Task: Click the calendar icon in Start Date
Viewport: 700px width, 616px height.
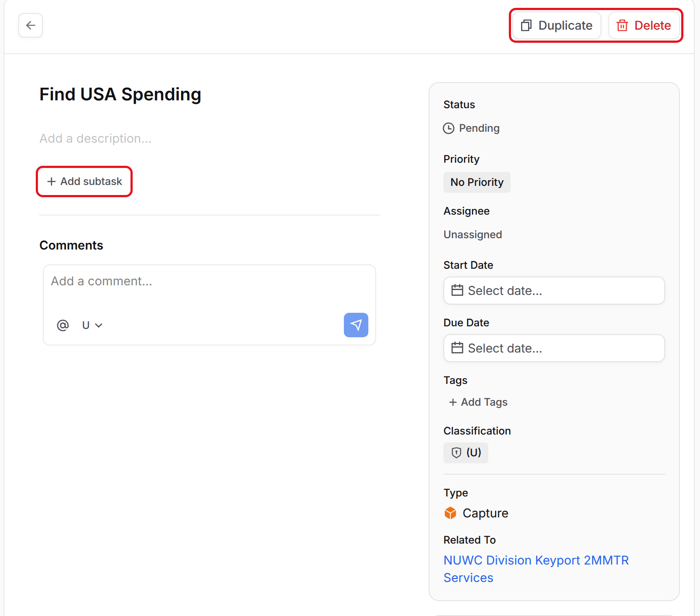Action: [457, 290]
